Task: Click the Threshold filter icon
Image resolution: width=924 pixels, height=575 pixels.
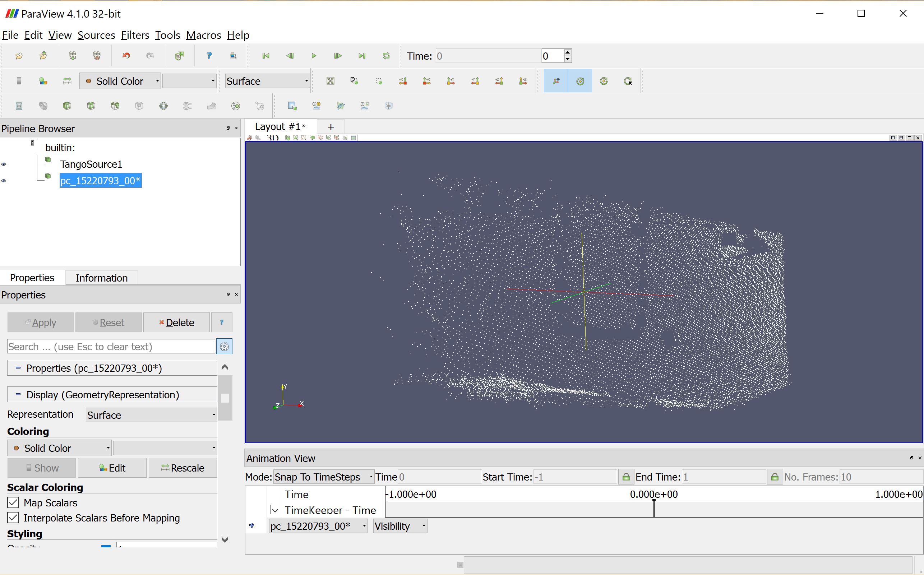Action: [115, 106]
